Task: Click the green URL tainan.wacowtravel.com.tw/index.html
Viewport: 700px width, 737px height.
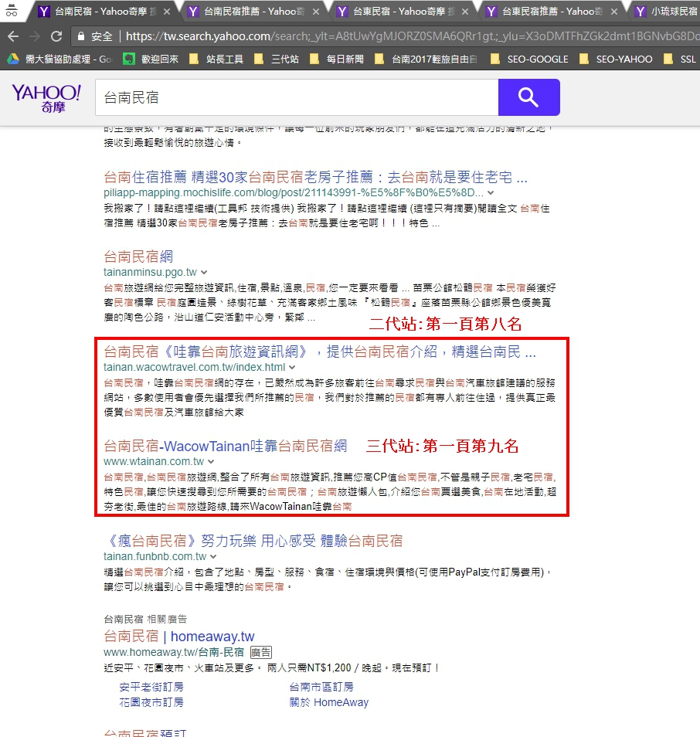Action: click(x=195, y=367)
